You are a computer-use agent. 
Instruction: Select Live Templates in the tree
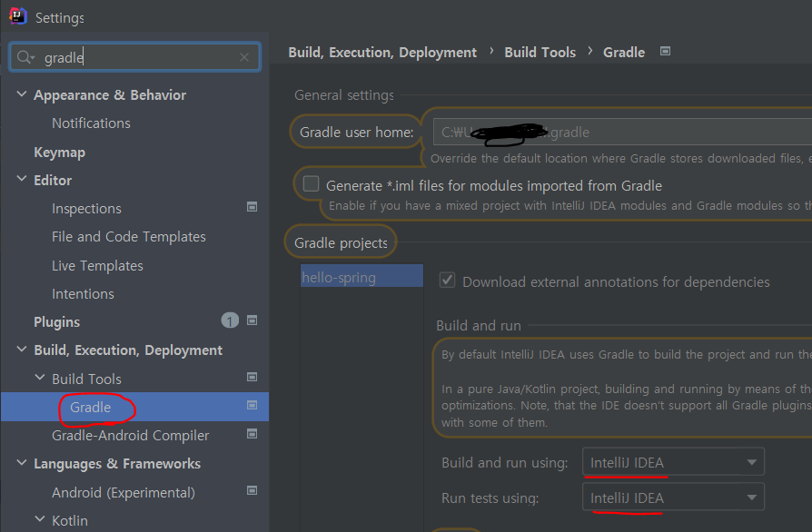(x=97, y=265)
